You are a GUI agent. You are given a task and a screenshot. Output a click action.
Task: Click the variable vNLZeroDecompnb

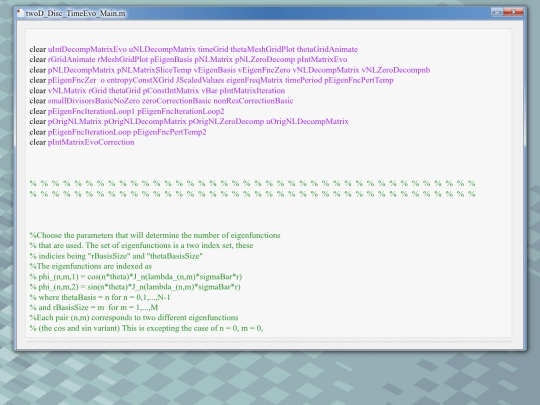(x=396, y=70)
